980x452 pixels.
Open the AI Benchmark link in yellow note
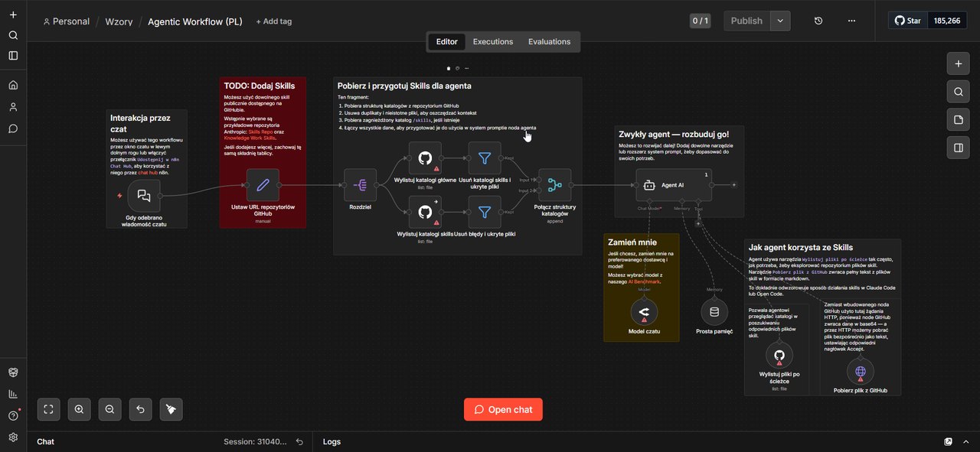tap(644, 281)
